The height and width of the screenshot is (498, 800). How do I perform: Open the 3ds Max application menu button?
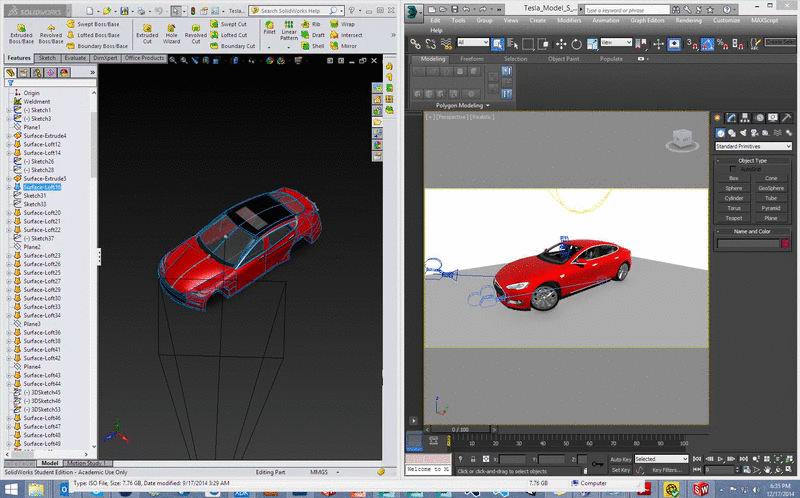(x=414, y=12)
